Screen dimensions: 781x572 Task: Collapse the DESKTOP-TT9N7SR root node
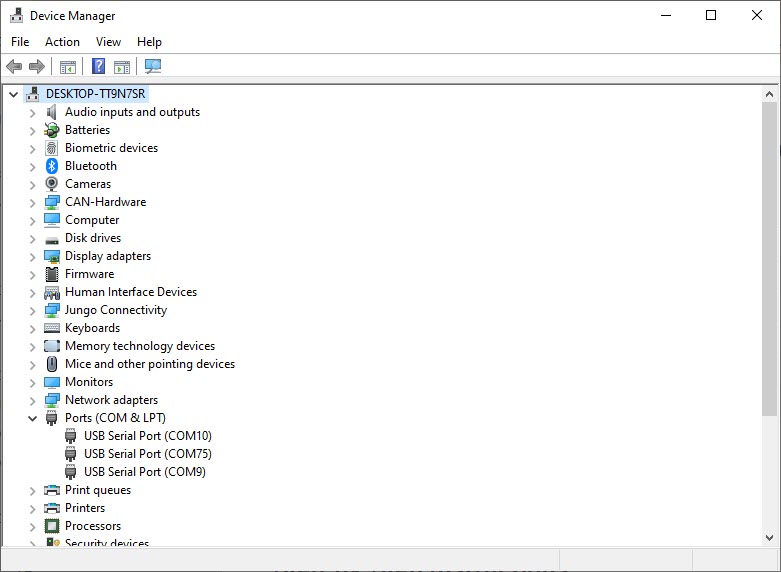click(13, 94)
